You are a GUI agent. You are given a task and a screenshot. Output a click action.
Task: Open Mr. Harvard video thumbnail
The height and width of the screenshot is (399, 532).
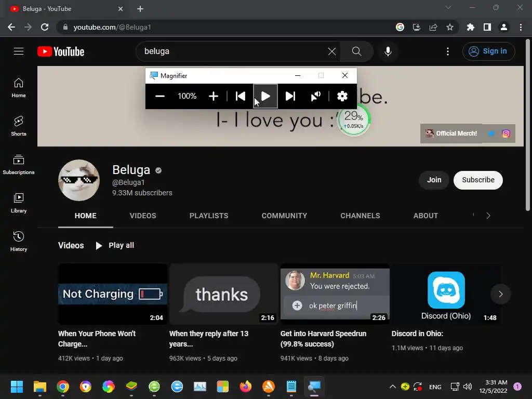pyautogui.click(x=335, y=294)
